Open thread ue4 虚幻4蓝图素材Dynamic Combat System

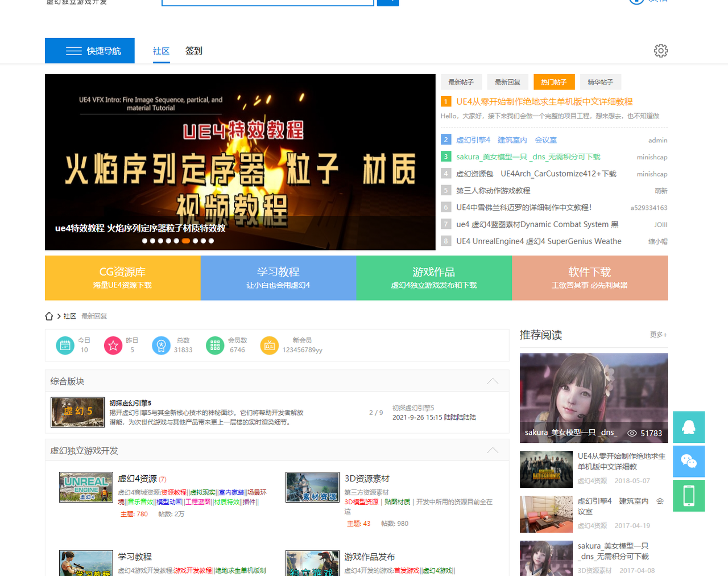[537, 224]
